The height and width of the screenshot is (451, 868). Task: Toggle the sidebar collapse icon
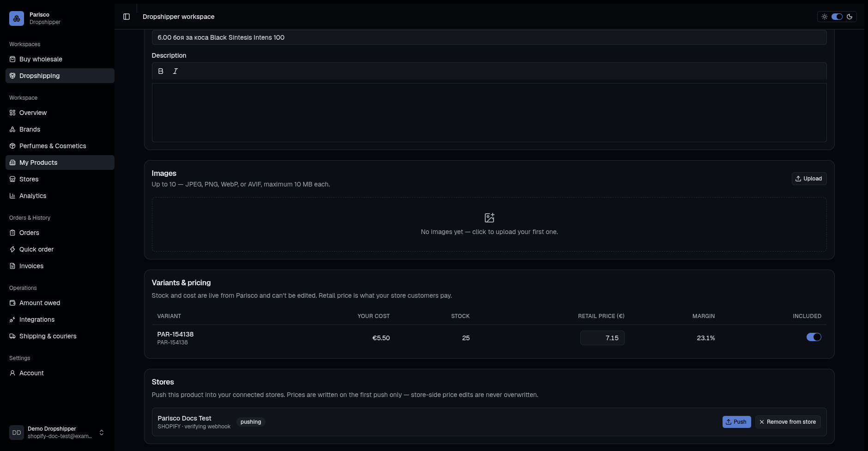[127, 17]
